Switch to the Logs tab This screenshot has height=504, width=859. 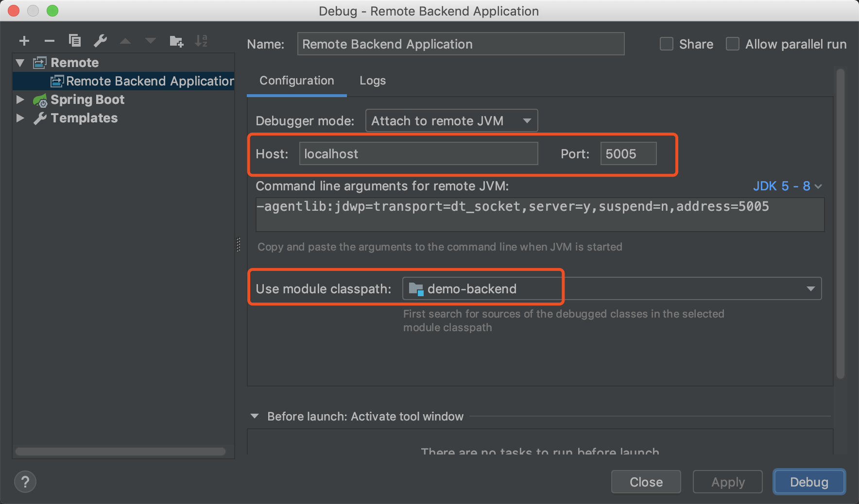(373, 81)
